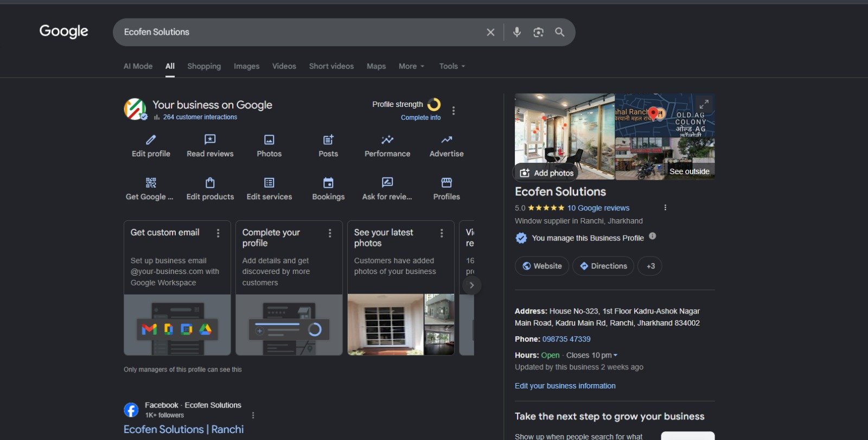Image resolution: width=868 pixels, height=440 pixels.
Task: Click the Ecofen Solutions panel title
Action: coord(560,192)
